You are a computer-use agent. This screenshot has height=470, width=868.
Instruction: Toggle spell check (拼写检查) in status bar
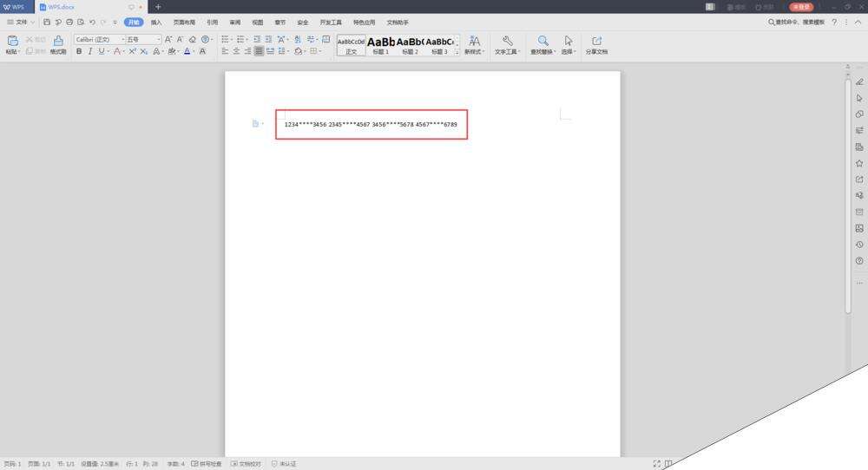[x=207, y=464]
